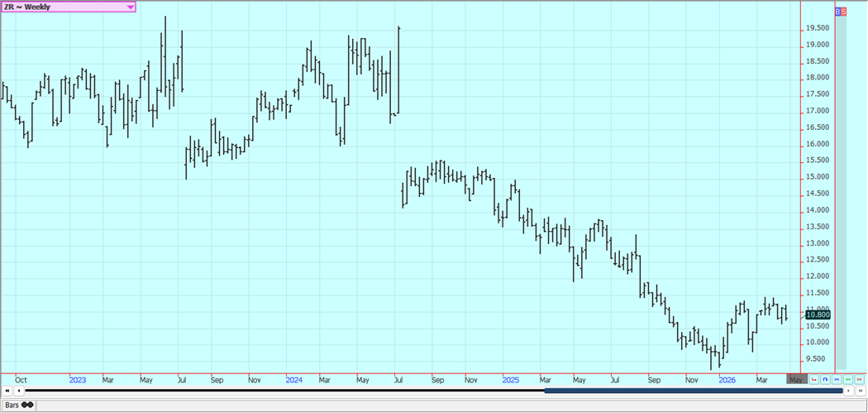Click the red bar-spacing icon
Image resolution: width=868 pixels, height=413 pixels.
(861, 380)
